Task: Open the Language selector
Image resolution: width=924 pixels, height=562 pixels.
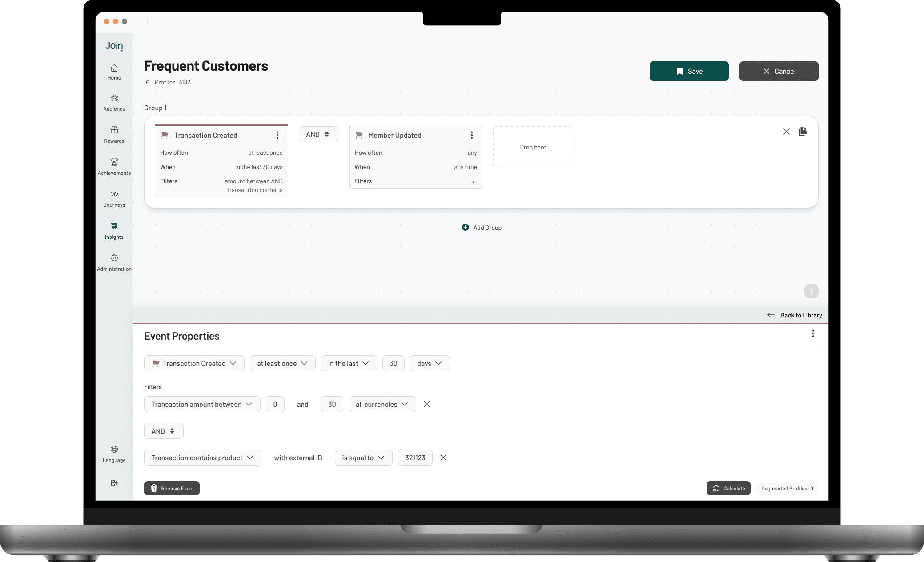Action: 114,454
